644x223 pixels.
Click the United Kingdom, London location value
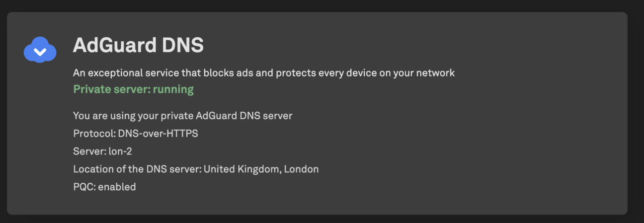pyautogui.click(x=261, y=169)
